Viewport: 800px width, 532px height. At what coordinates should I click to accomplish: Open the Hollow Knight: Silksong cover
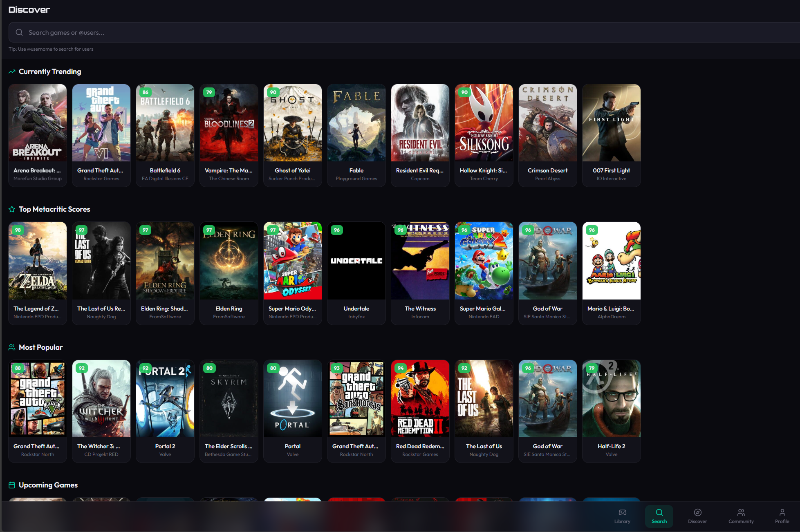point(484,123)
